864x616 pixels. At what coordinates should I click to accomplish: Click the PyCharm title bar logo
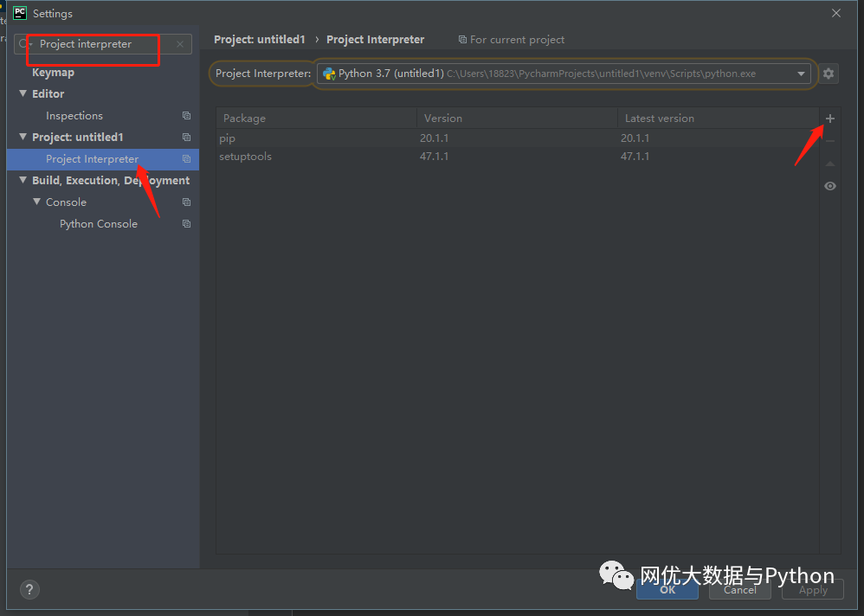(20, 13)
